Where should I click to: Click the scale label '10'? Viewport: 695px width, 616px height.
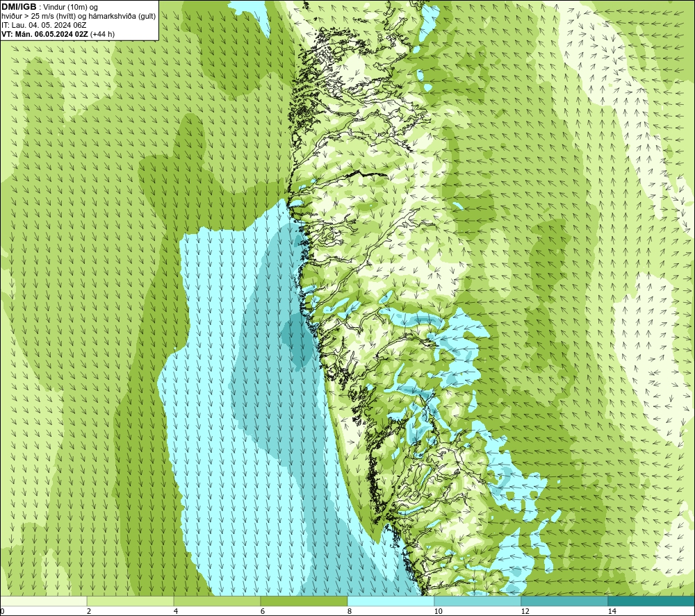[438, 612]
